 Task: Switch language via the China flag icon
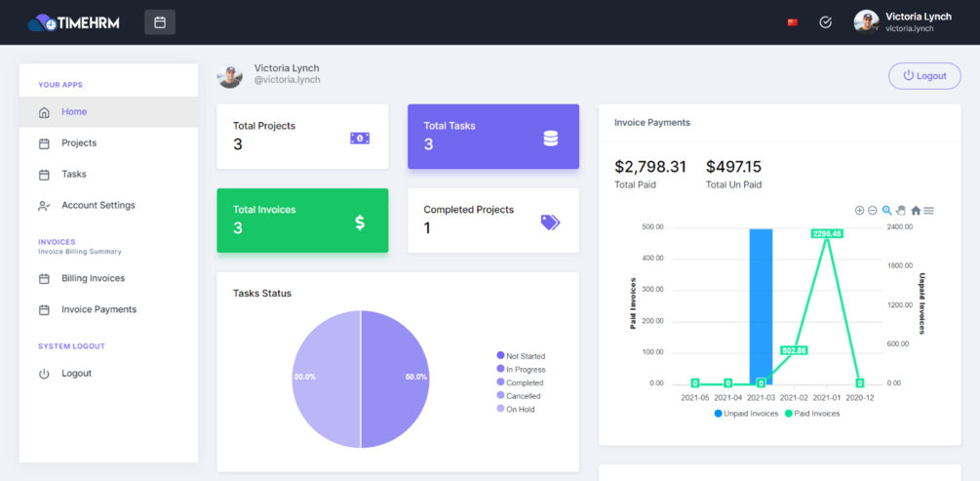click(793, 22)
